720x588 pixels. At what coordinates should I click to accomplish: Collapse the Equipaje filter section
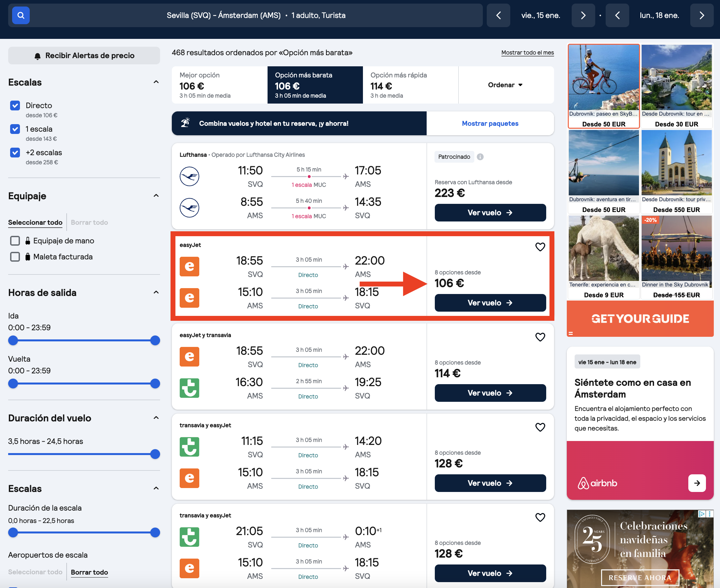point(156,196)
